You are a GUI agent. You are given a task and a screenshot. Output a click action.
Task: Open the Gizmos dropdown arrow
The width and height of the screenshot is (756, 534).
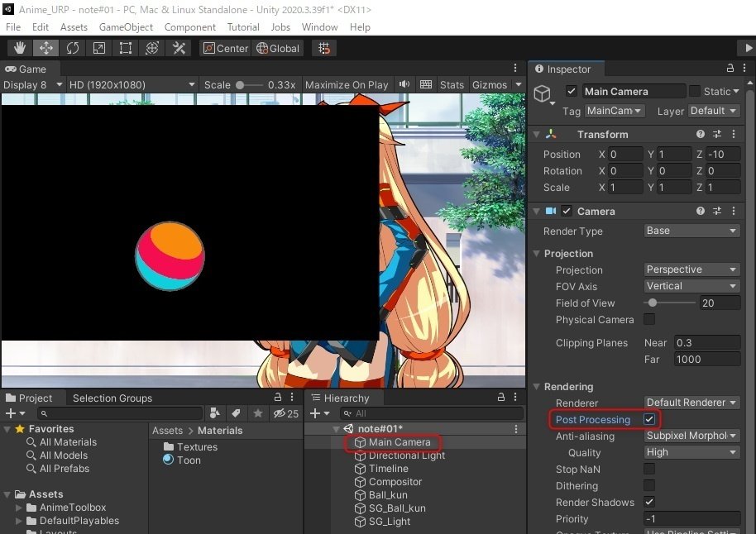click(x=519, y=85)
